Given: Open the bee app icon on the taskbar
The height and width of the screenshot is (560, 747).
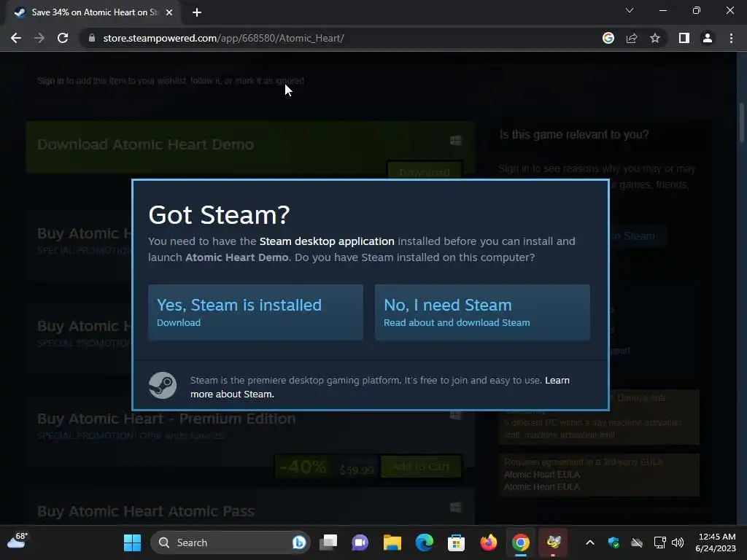Looking at the screenshot, I should pyautogui.click(x=553, y=542).
